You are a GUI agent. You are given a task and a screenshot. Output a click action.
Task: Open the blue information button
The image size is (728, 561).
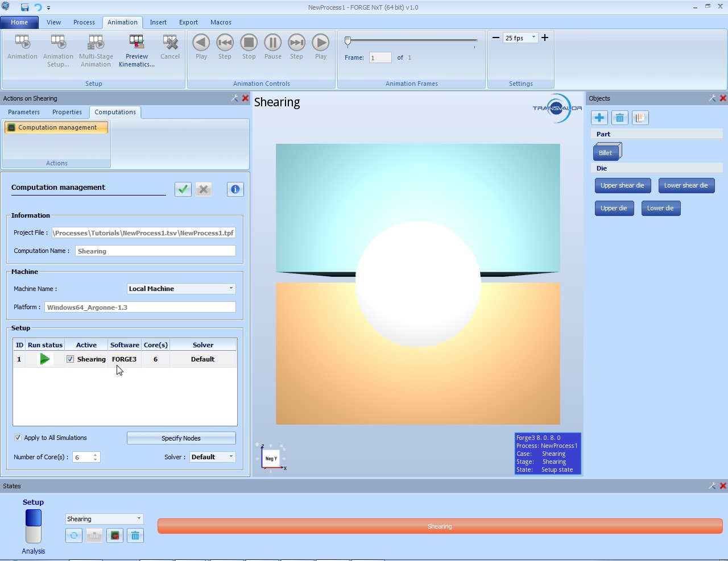point(235,189)
